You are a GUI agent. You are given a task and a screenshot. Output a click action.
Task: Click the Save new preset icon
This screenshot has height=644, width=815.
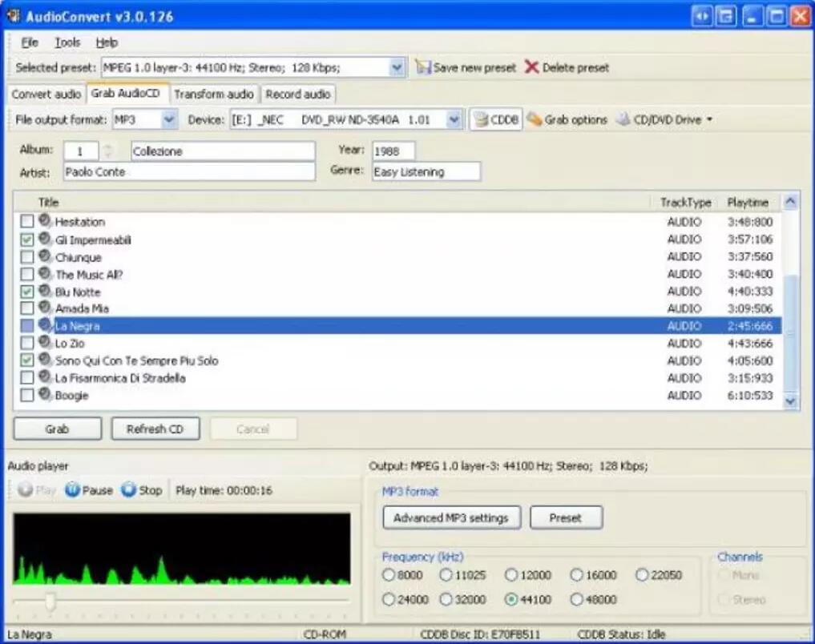(x=423, y=67)
